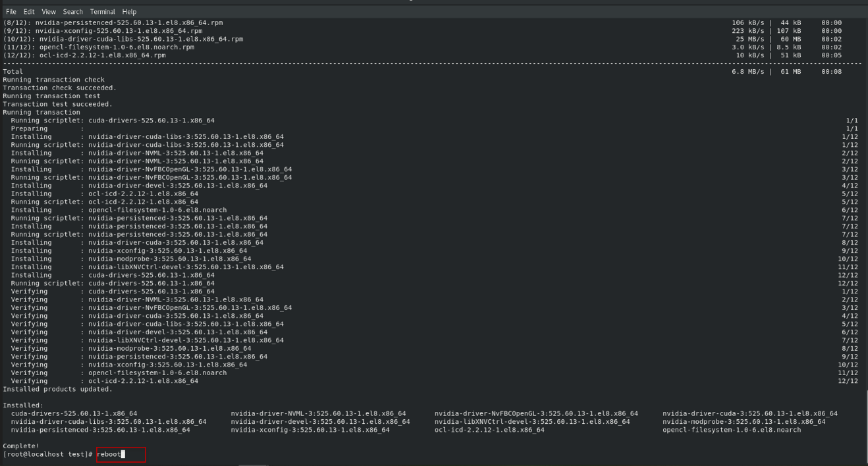Click 'ocl-icd-2.2.12-1.el8.x86_64' in the Installed list
Image resolution: width=868 pixels, height=466 pixels.
pyautogui.click(x=489, y=430)
